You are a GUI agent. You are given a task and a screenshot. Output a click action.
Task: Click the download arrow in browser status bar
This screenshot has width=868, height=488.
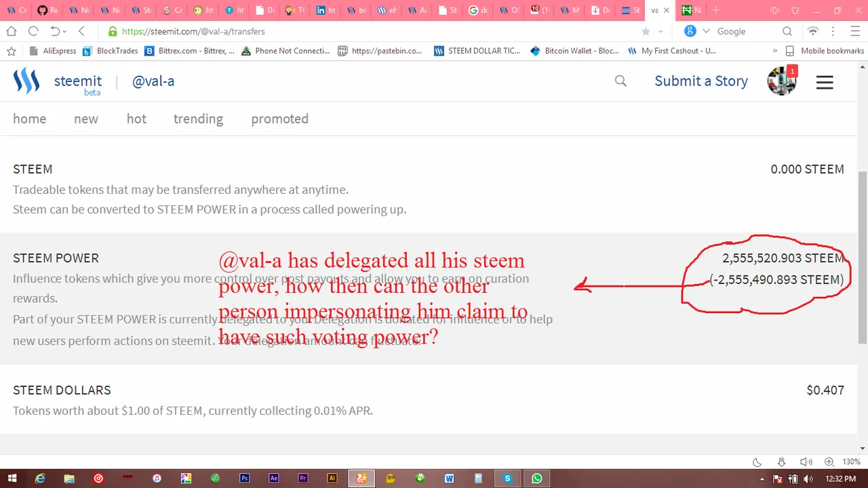coord(781,462)
